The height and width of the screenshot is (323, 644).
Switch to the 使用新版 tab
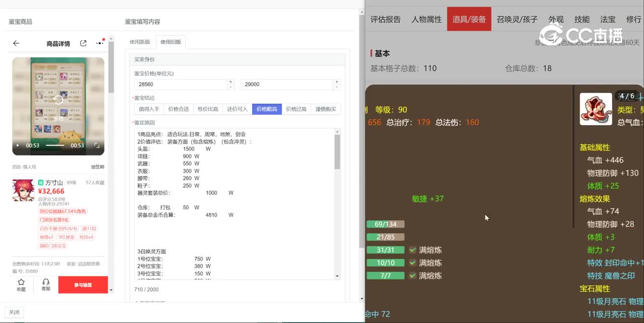(140, 42)
